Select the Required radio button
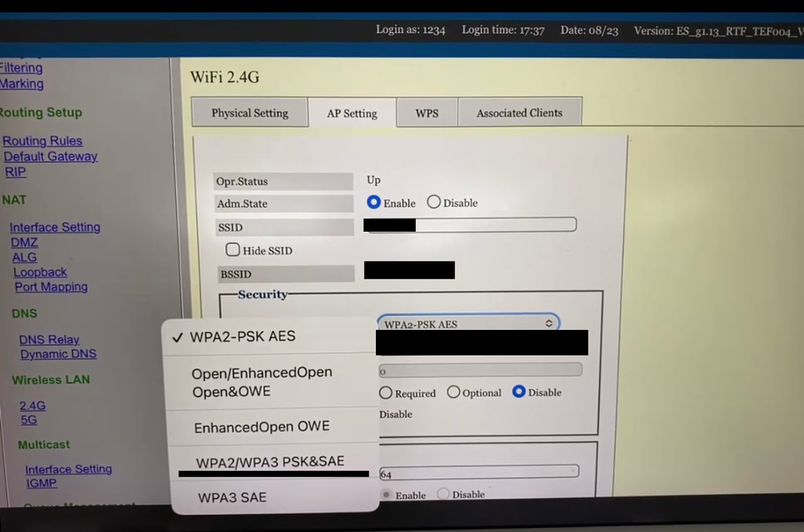The height and width of the screenshot is (532, 804). click(386, 393)
